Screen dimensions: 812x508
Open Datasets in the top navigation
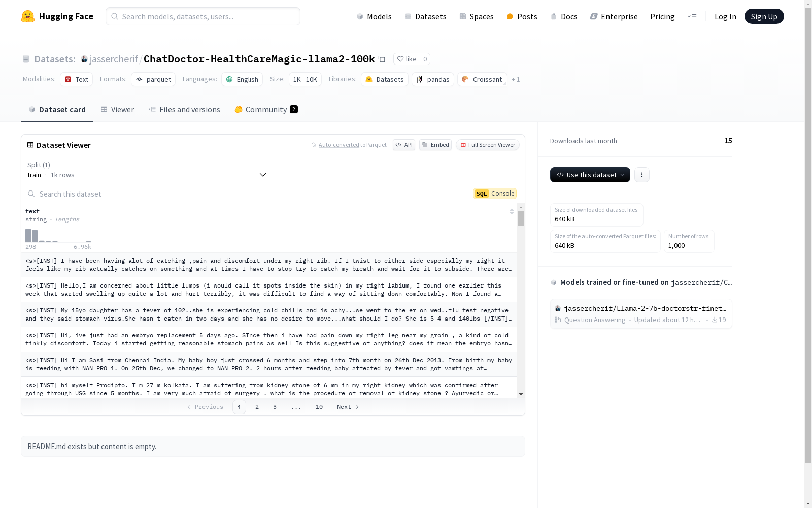coord(425,16)
